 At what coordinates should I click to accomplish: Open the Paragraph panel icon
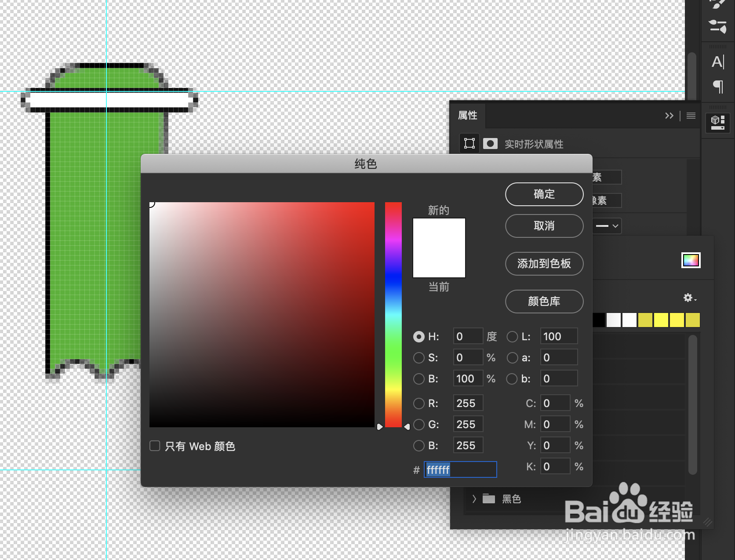[718, 87]
